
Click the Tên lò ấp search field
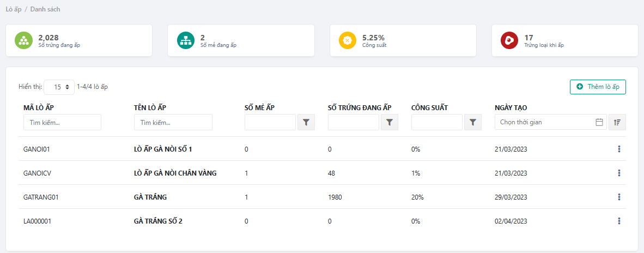click(173, 123)
